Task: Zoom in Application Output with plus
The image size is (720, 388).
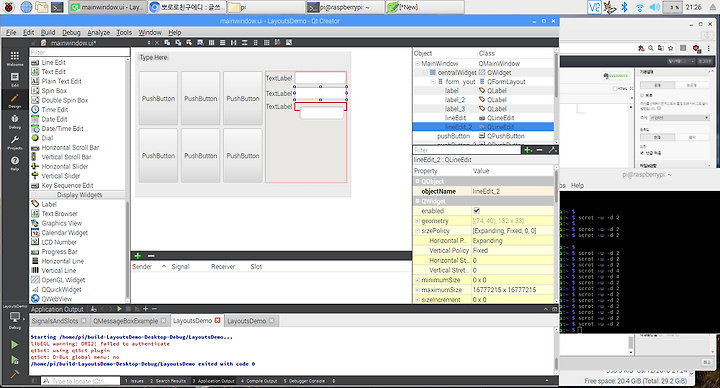Action: coord(146,309)
